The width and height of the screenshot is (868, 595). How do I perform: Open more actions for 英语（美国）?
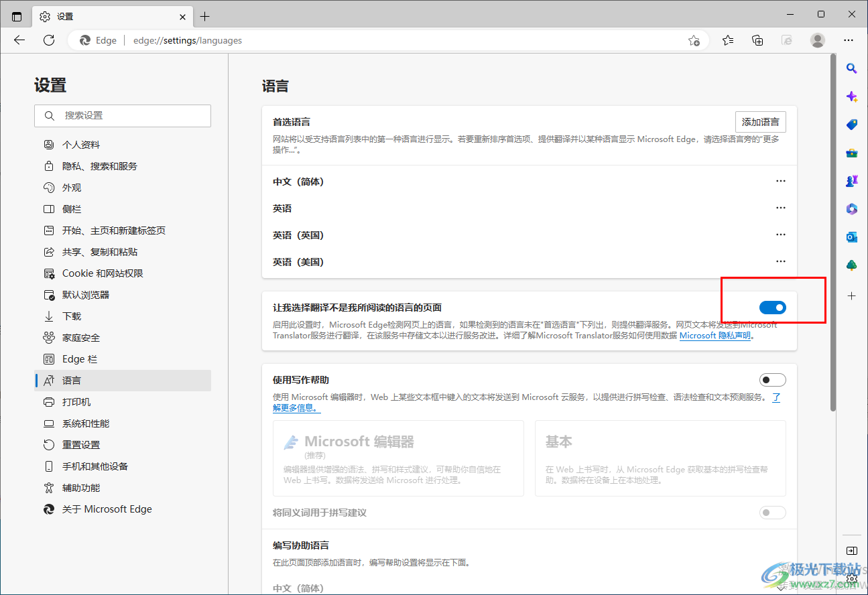tap(781, 261)
